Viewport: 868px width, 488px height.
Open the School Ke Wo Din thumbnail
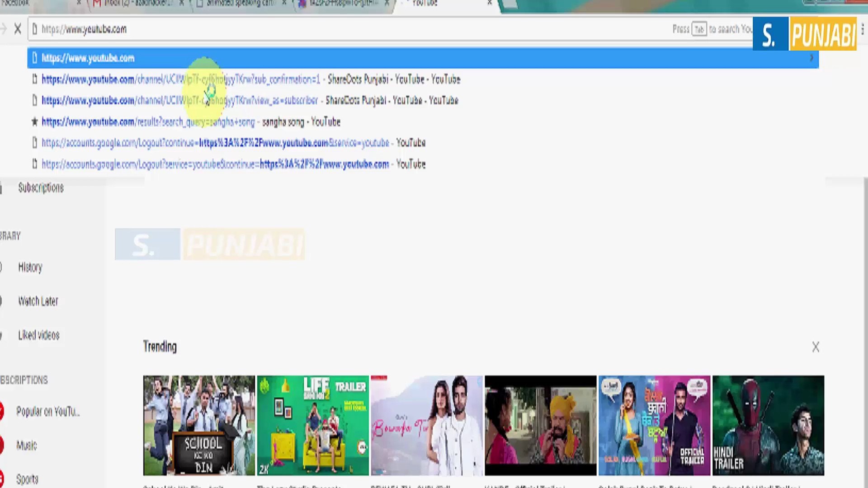[x=199, y=425]
